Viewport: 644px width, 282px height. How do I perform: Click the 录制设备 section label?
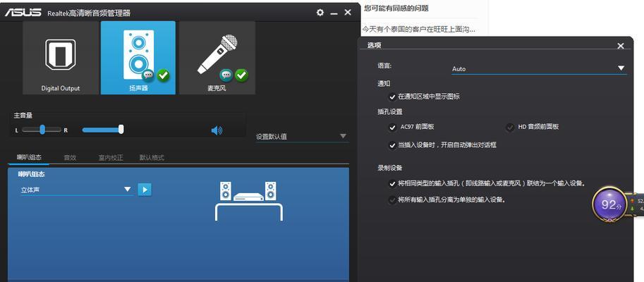click(x=390, y=168)
